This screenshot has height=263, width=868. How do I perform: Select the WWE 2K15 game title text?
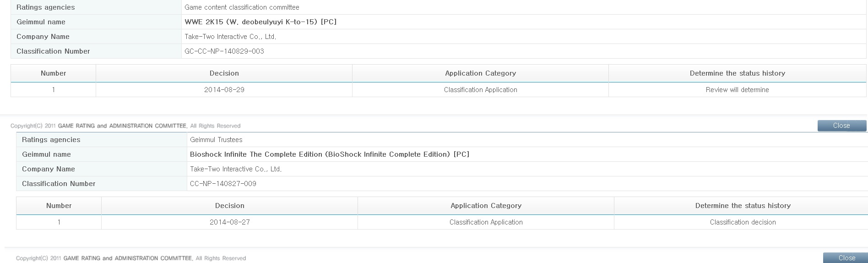click(x=260, y=22)
